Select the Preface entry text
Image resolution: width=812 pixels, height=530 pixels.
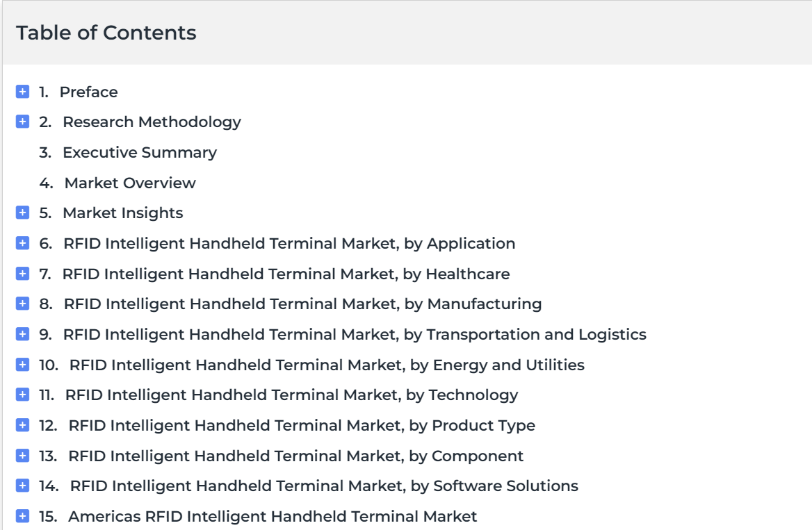88,92
